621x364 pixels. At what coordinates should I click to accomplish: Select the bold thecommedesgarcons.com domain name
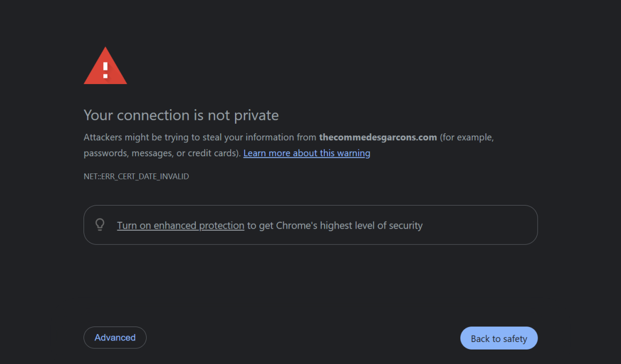(378, 138)
